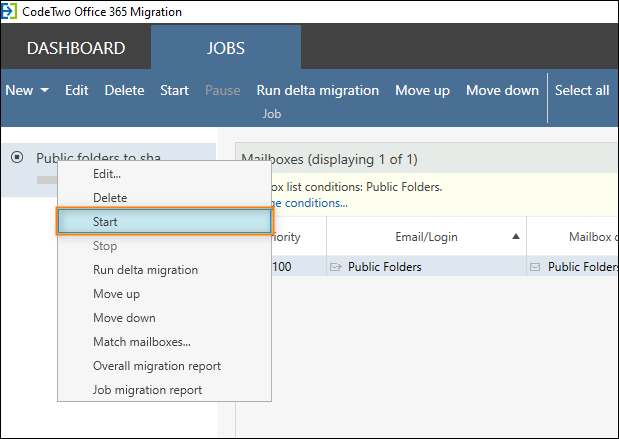Image resolution: width=619 pixels, height=439 pixels.
Task: Click Delete in the Job toolbar
Action: [124, 90]
